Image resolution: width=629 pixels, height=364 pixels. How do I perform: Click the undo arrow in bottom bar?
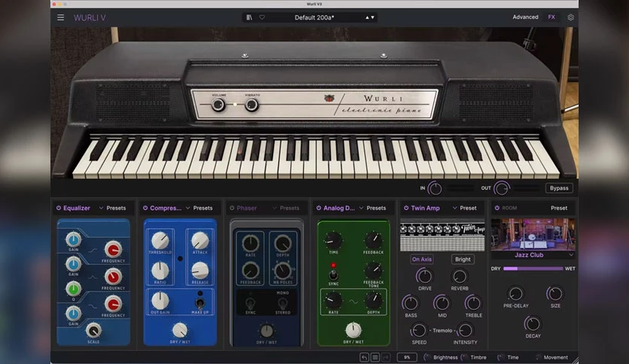pyautogui.click(x=364, y=357)
